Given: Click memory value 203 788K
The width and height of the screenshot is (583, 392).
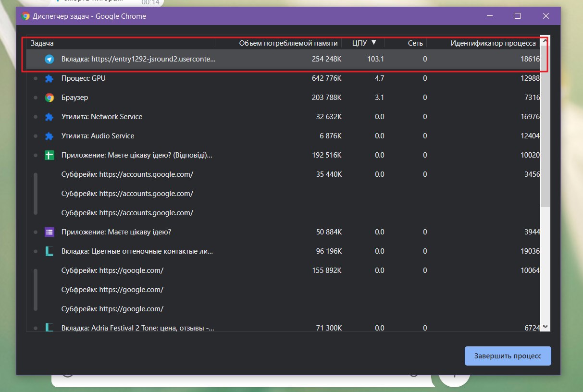Looking at the screenshot, I should (x=326, y=98).
